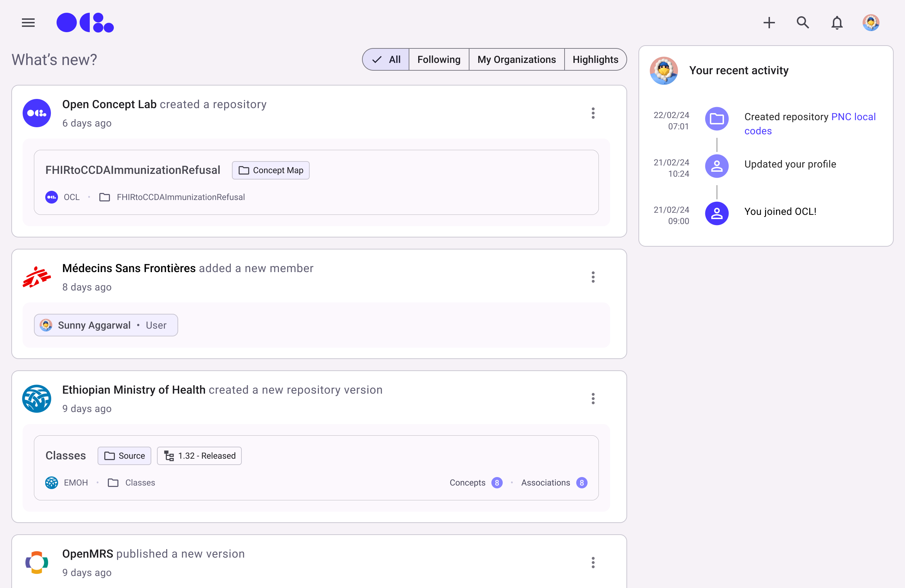Screen dimensions: 905x588
Task: Click the 1.32 - Released version tag
Action: pyautogui.click(x=199, y=456)
